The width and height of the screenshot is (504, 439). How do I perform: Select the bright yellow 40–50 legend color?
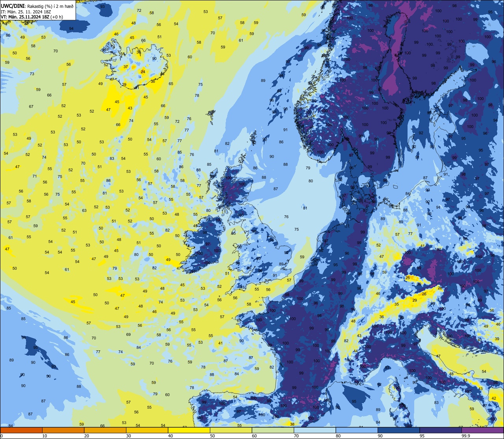tap(189, 430)
